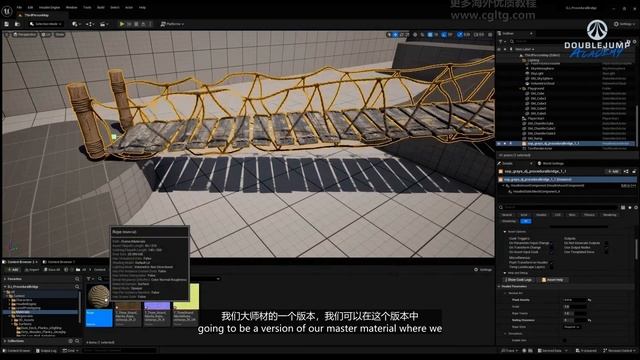Click the Unreal Engine logo icon
640x360 pixels.
pos(7,11)
